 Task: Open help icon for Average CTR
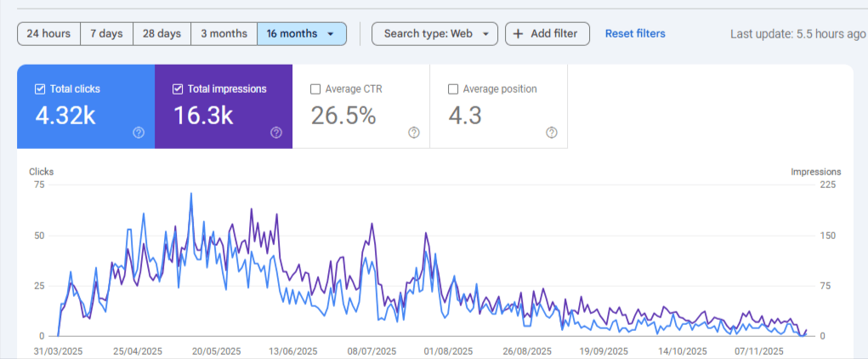tap(414, 133)
